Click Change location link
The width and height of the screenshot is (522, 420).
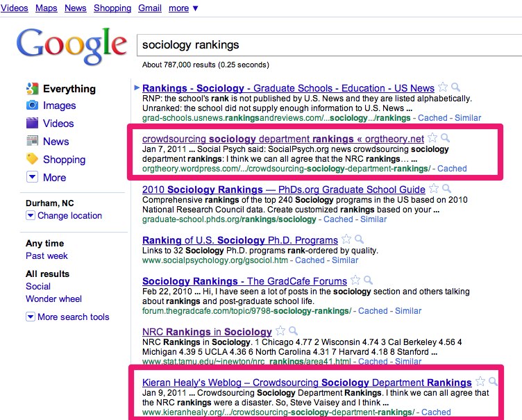(69, 215)
